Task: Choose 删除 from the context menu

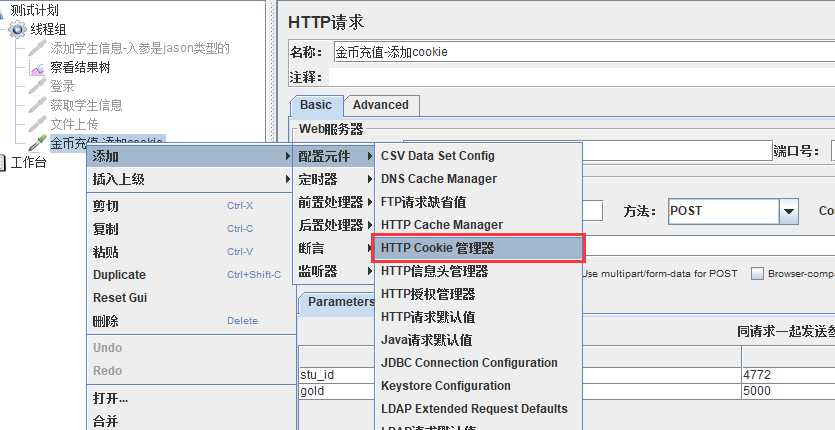Action: [191, 321]
